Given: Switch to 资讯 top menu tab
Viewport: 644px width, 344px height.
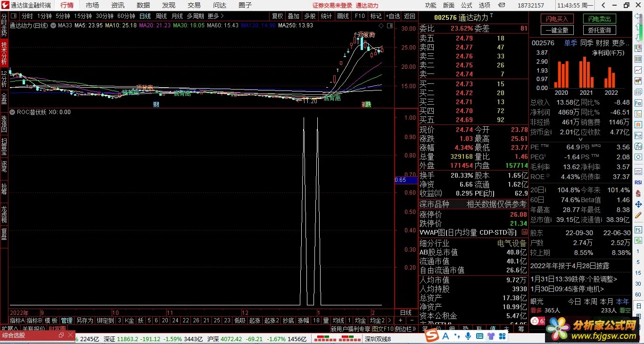Looking at the screenshot, I should [x=118, y=5].
